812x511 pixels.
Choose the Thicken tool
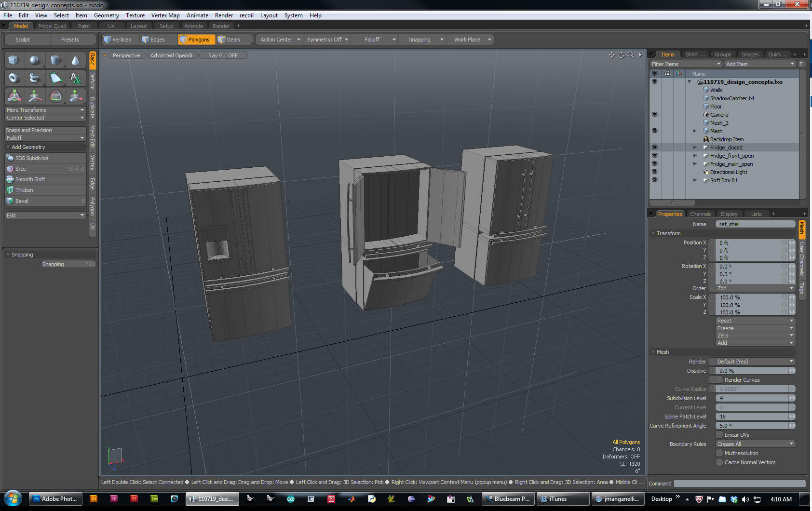[x=24, y=190]
